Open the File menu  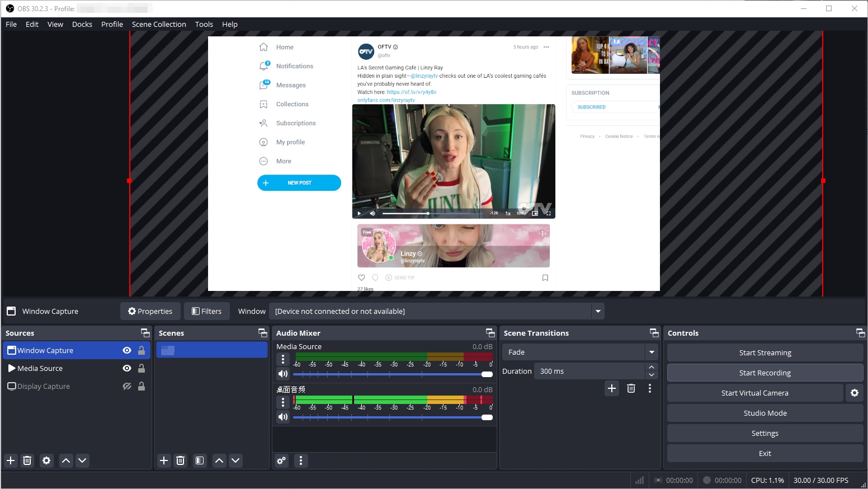(11, 24)
